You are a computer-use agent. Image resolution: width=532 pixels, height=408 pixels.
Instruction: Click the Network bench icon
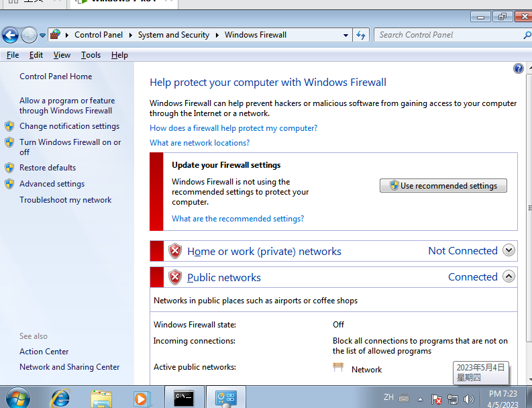(x=338, y=367)
